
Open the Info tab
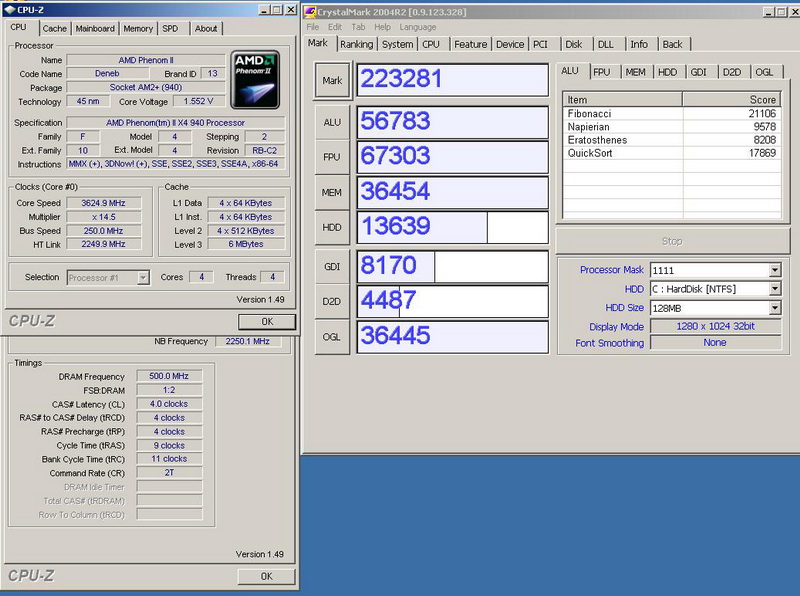pyautogui.click(x=639, y=44)
